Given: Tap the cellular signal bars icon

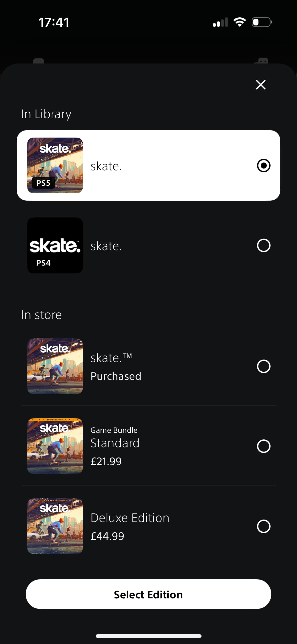Looking at the screenshot, I should (x=220, y=22).
